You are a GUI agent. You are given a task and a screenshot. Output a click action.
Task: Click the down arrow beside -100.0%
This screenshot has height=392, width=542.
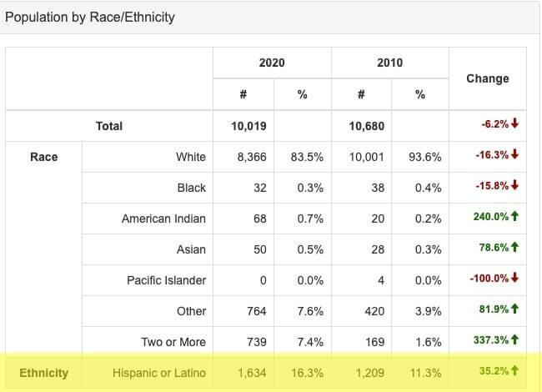pyautogui.click(x=515, y=279)
